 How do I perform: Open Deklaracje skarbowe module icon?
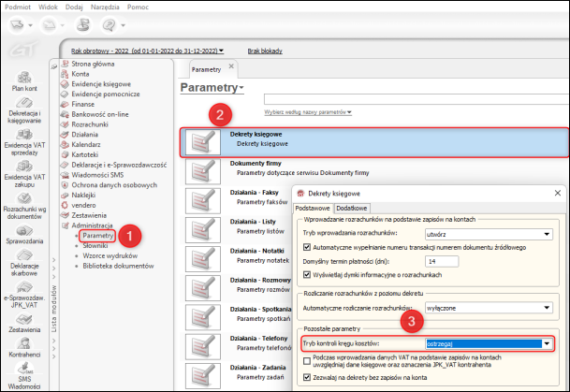click(24, 255)
